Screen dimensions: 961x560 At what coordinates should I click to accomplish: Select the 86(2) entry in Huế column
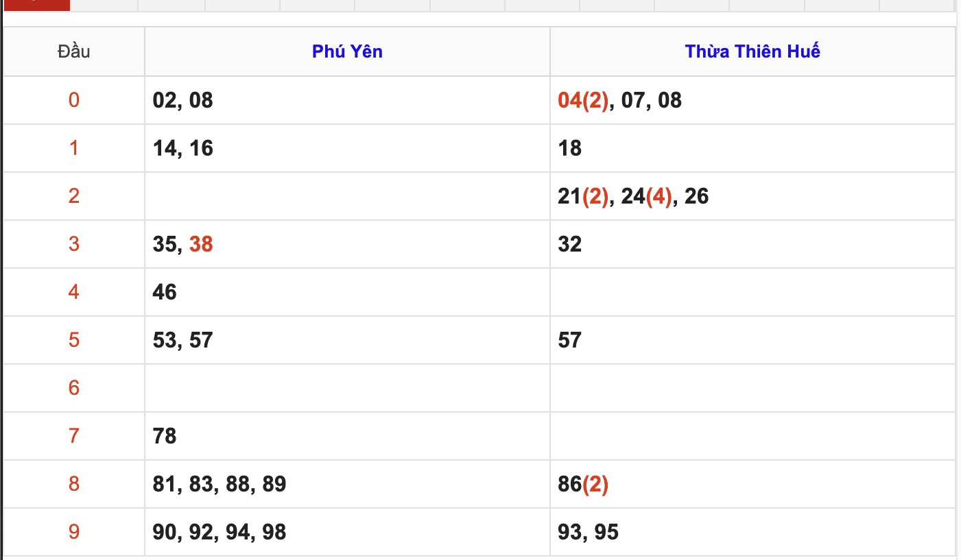click(x=583, y=484)
